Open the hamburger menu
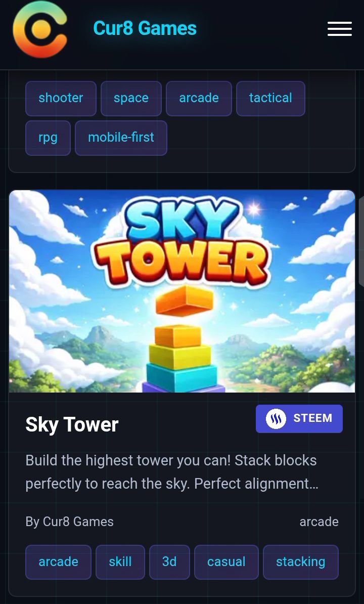This screenshot has height=604, width=364. [339, 29]
